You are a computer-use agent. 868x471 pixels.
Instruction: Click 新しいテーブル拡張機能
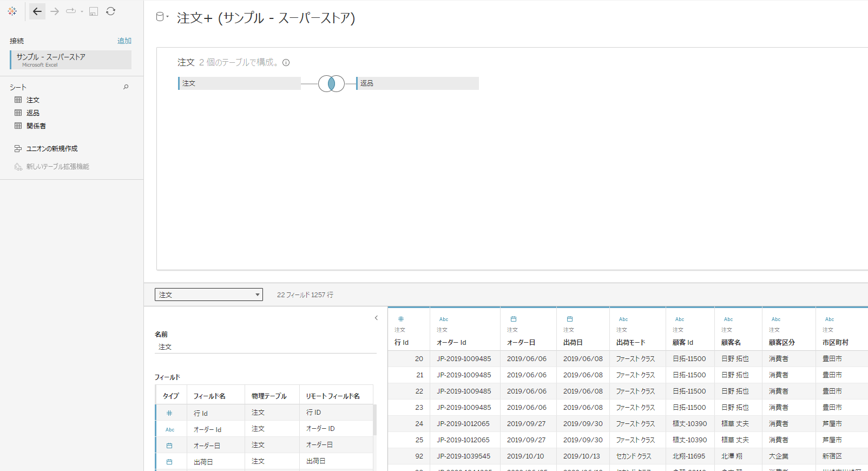[58, 167]
